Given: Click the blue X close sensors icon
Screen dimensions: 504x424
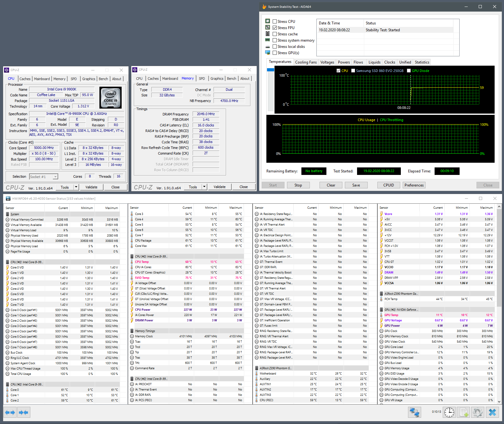Looking at the screenshot, I should (x=492, y=412).
